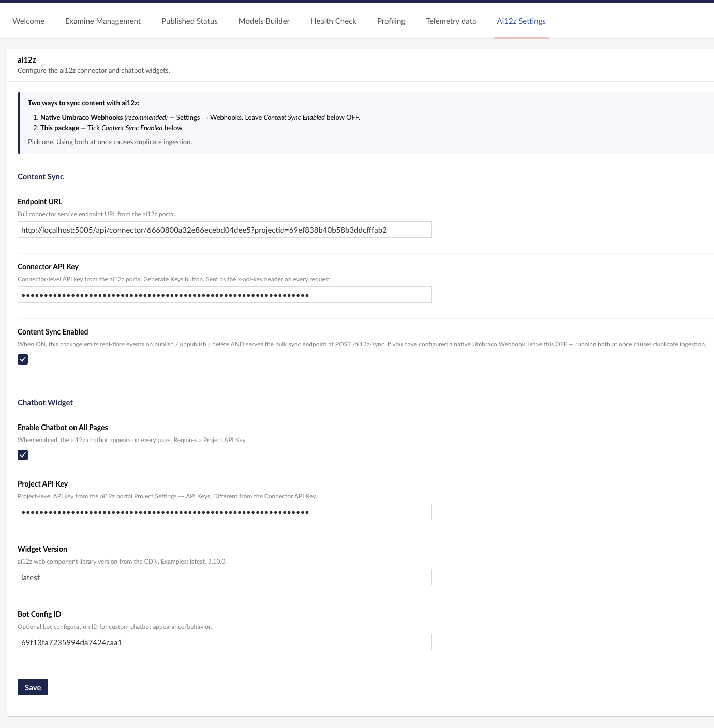Click the Endpoint URL input field
Screen dimensions: 714x728
tap(225, 230)
